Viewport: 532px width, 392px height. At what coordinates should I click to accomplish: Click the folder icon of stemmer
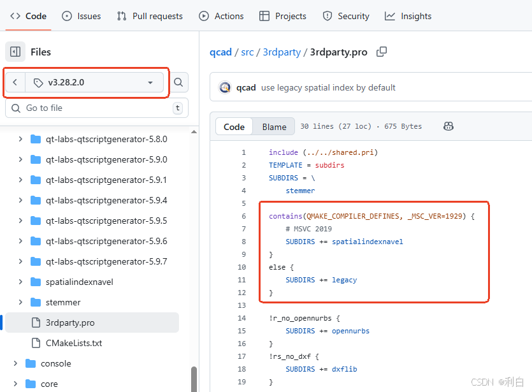coord(36,302)
